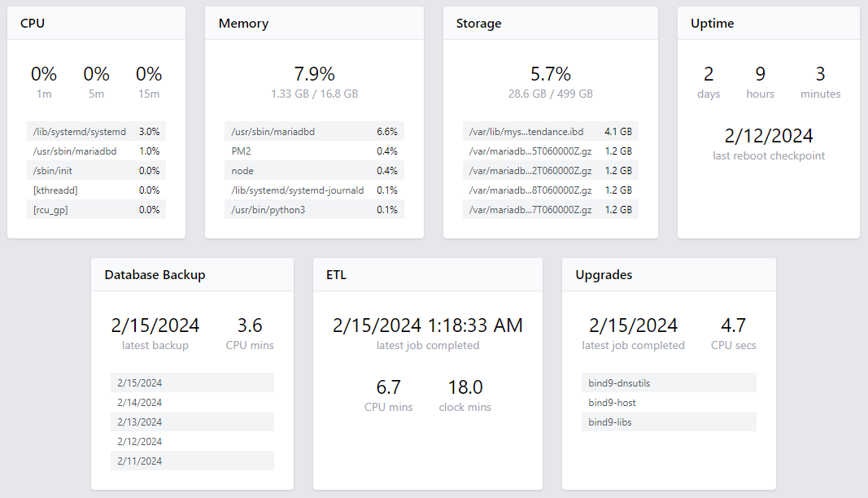
Task: Click the 2/12/2024 last reboot checkpoint date
Action: 769,136
